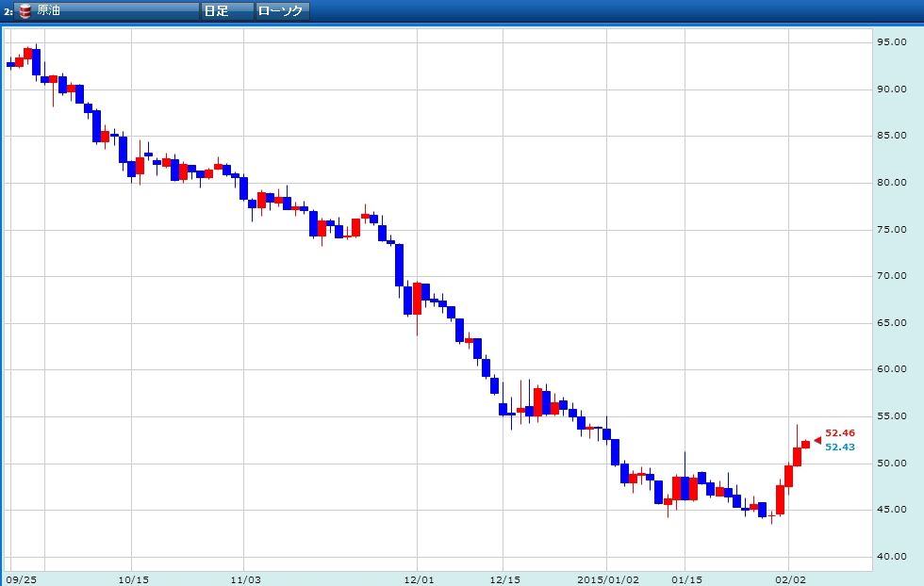This screenshot has width=924, height=586.
Task: Open the 日足 timeframe dropdown
Action: coord(227,10)
